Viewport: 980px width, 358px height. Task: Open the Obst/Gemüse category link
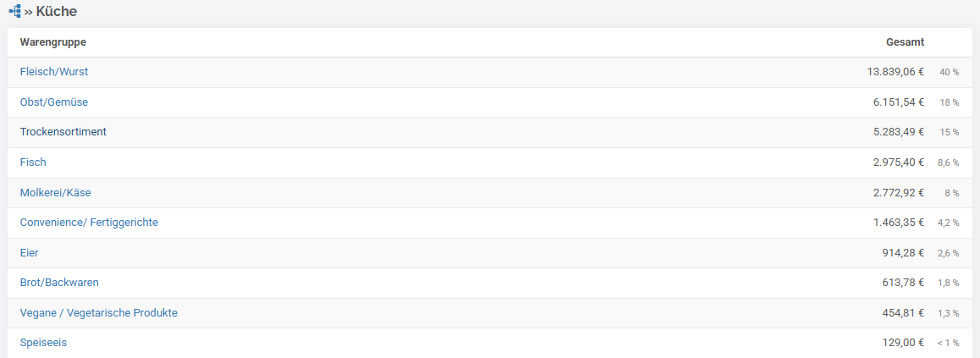coord(54,102)
